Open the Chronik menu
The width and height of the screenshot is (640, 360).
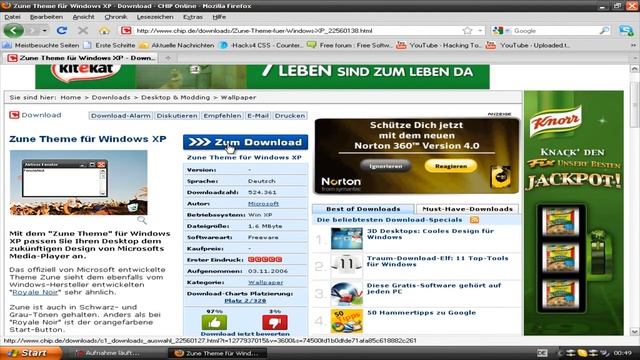pos(116,17)
